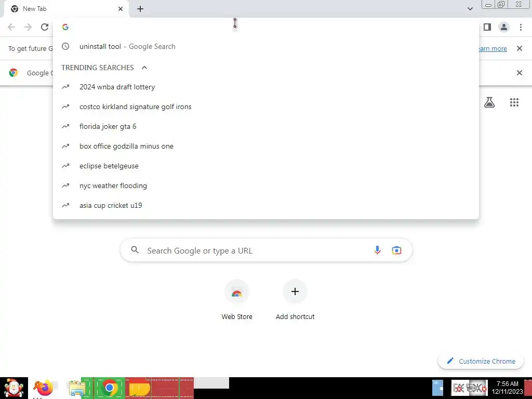Open the Santa start button on taskbar
Screen dimensions: 532x399
(14, 388)
